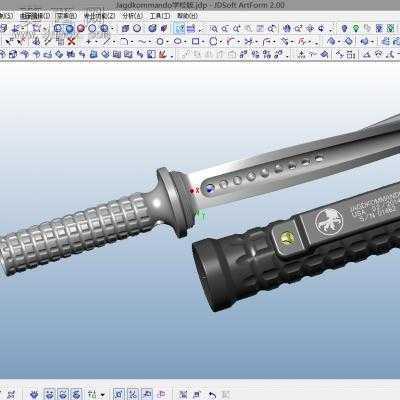Viewport: 400px width, 400px height.
Task: Click the diamond surface icon in second toolbar row
Action: tap(348, 41)
